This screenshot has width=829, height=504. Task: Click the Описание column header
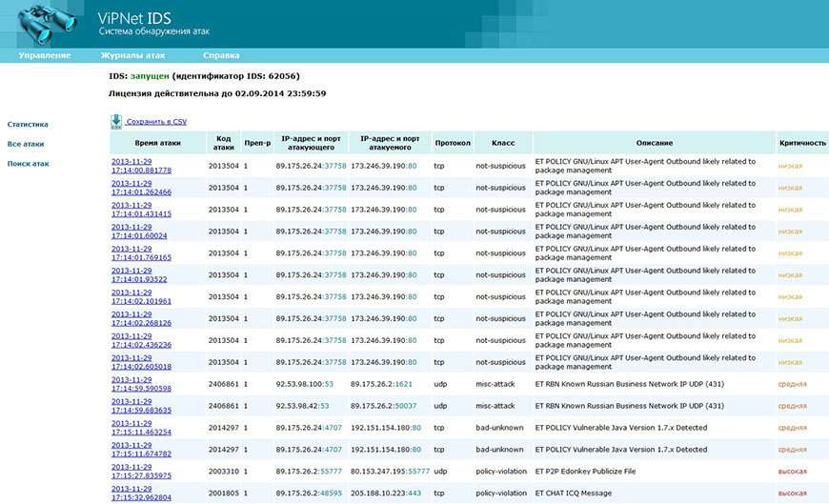click(x=654, y=143)
